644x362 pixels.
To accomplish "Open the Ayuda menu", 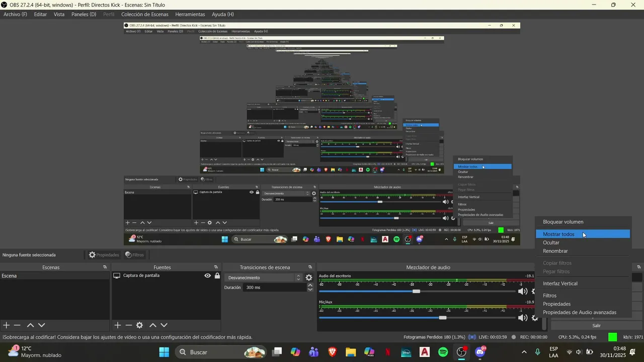I will 222,14.
